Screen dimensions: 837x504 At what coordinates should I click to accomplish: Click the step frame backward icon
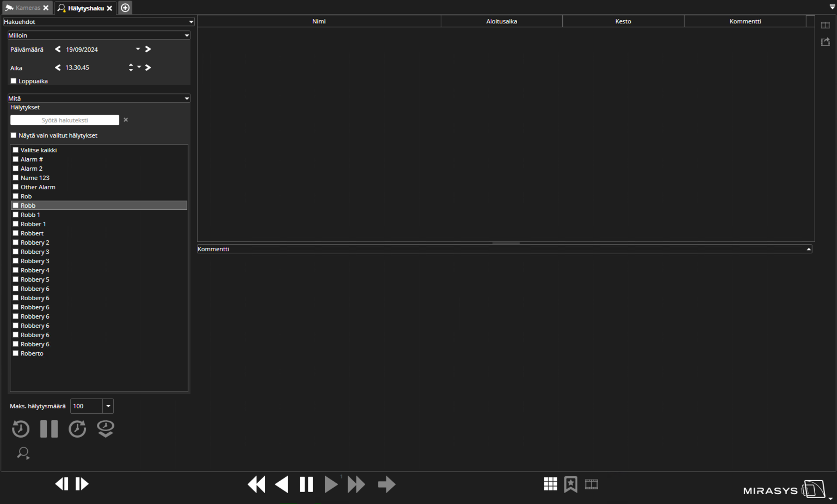[x=61, y=484]
